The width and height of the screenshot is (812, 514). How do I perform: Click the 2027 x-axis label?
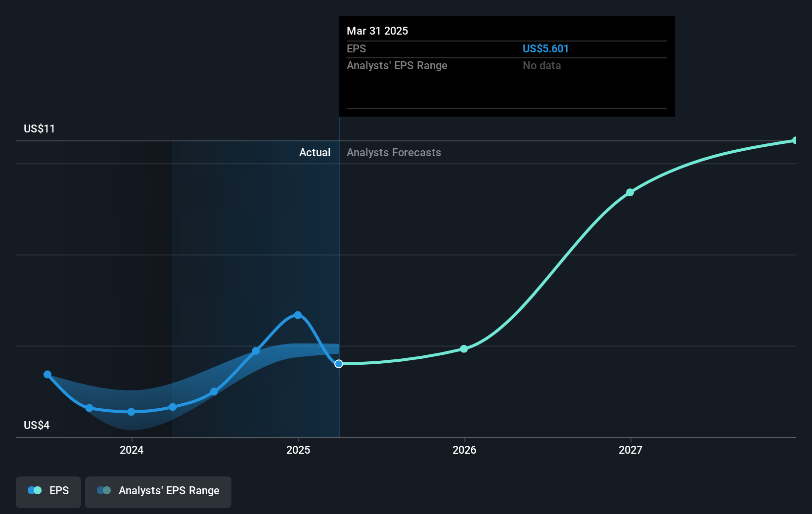click(631, 450)
